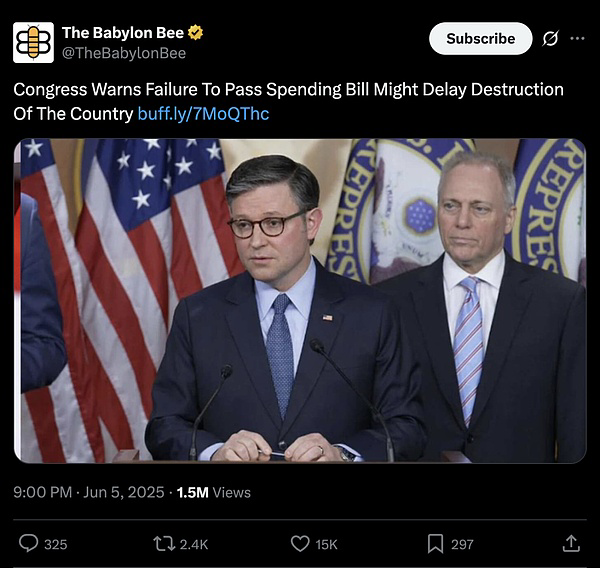600x568 pixels.
Task: Click the 325 replies count
Action: pyautogui.click(x=55, y=544)
